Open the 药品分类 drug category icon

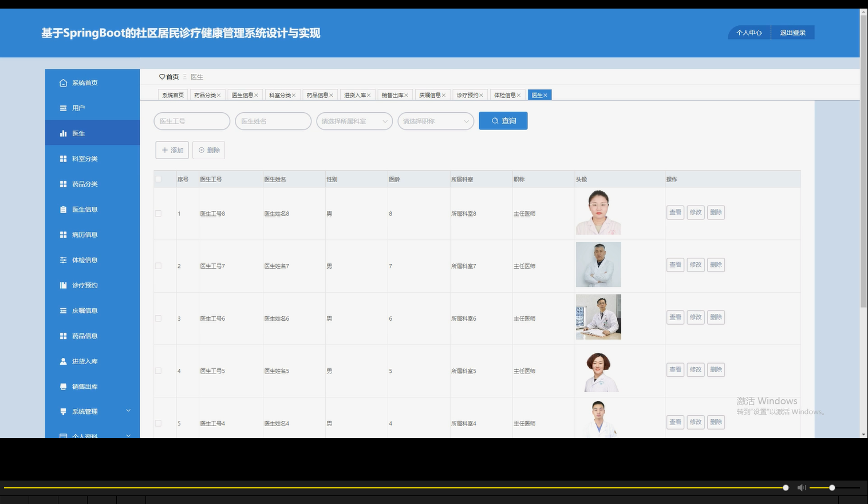[x=63, y=184]
